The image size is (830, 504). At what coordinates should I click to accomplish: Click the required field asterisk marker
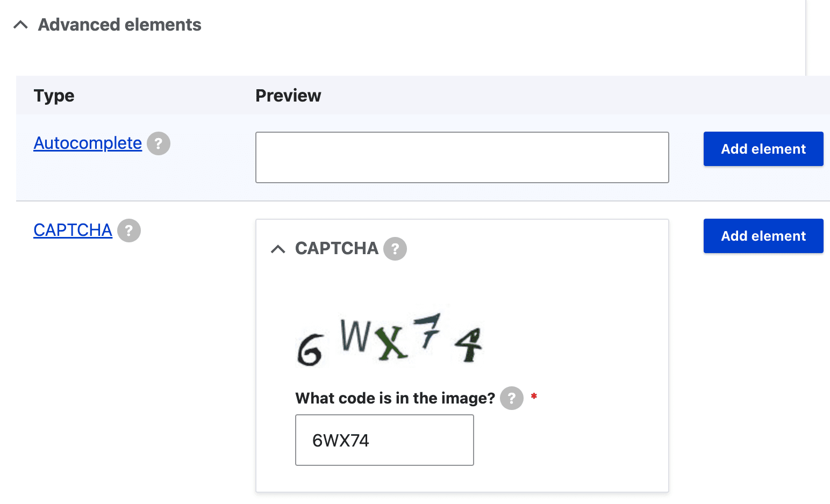click(533, 396)
